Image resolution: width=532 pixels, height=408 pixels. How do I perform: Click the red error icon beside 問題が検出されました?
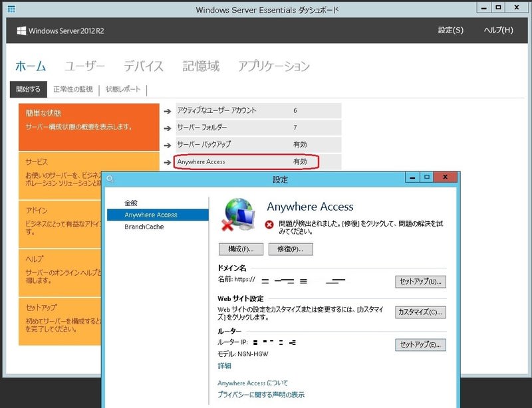tap(269, 225)
